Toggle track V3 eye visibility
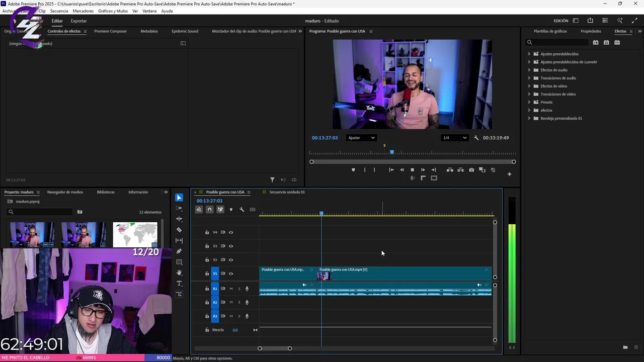644x362 pixels. 231,246
